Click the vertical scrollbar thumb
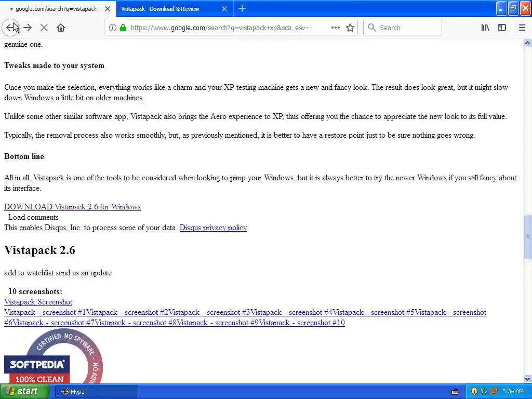The image size is (532, 399). [x=527, y=237]
